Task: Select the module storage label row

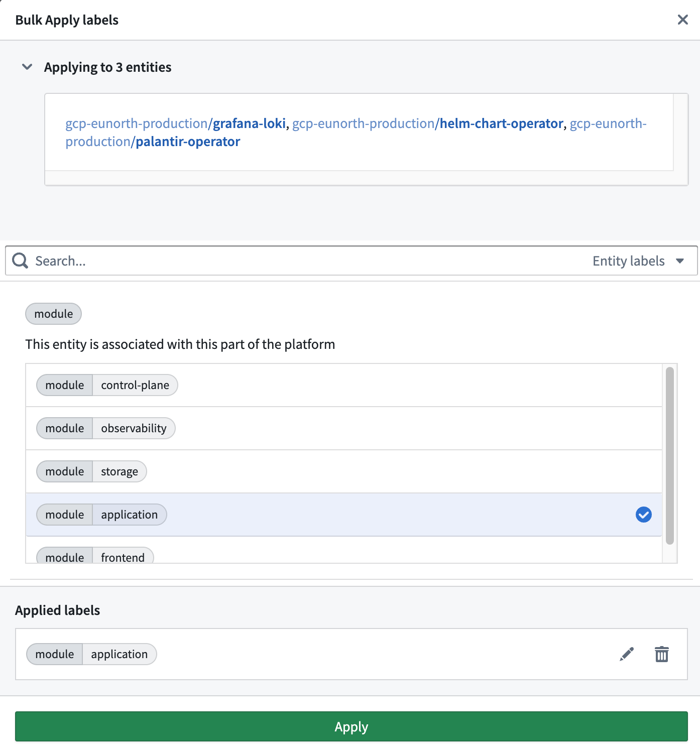Action: pyautogui.click(x=344, y=471)
